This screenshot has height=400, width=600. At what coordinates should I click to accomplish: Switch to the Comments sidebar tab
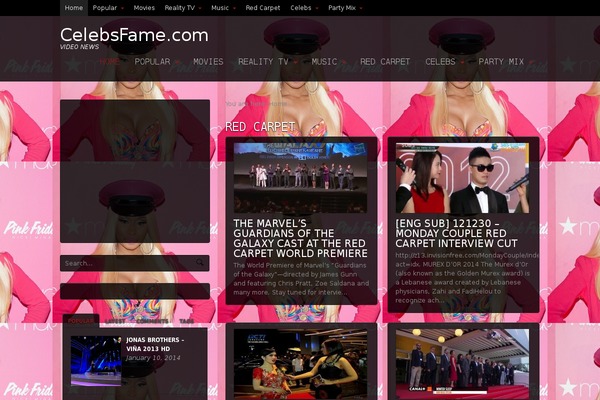click(152, 321)
